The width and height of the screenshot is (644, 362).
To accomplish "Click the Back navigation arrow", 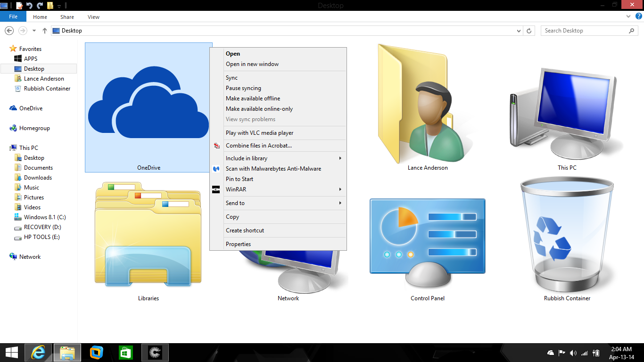I will 9,31.
